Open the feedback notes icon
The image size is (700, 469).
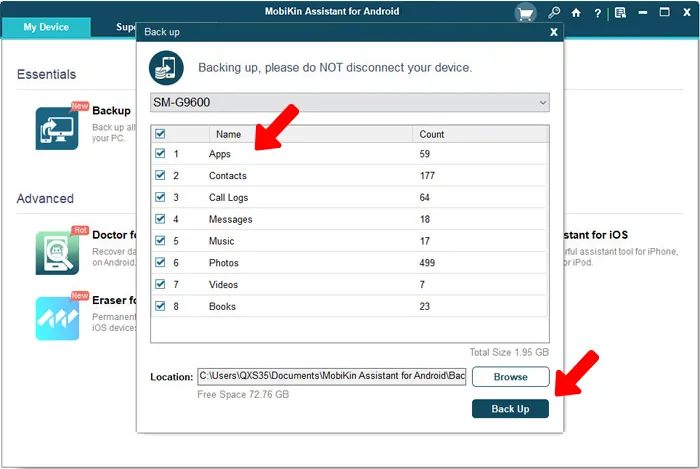coord(620,12)
